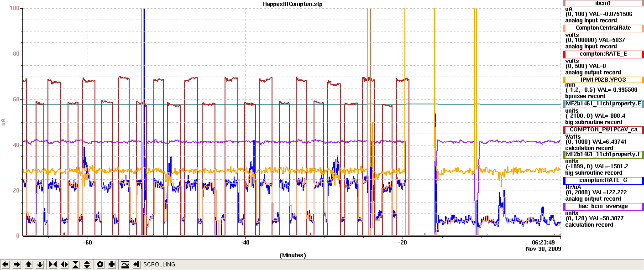Select the MF2b1461_11ch1property.F legend entry
The width and height of the screenshot is (644, 270).
coord(602,155)
